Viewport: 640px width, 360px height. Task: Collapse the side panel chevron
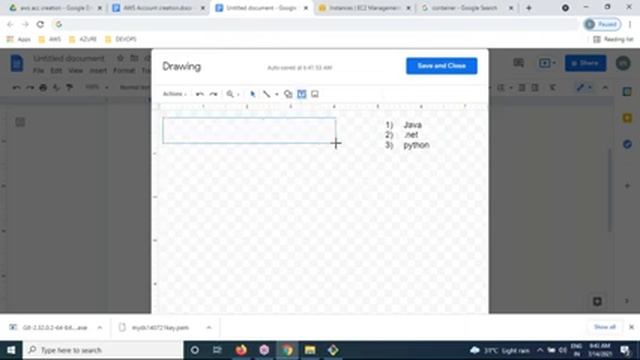pos(627,301)
